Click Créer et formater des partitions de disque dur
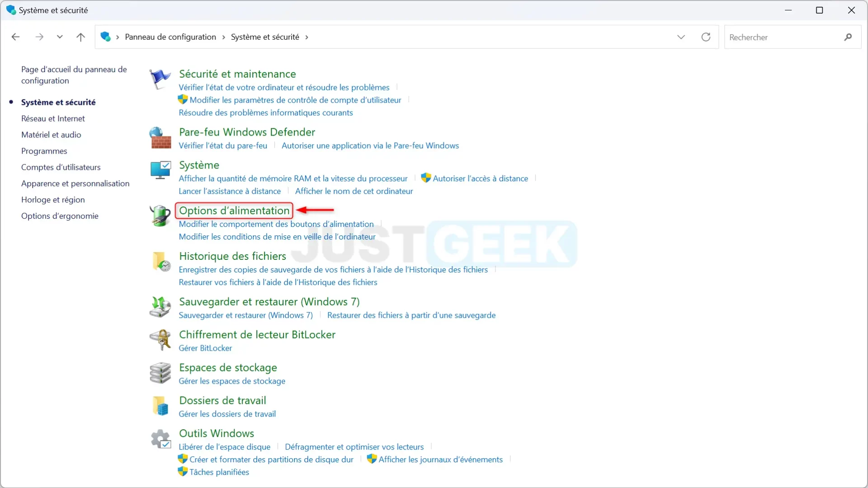Screen dimensions: 868x488 pos(271,460)
